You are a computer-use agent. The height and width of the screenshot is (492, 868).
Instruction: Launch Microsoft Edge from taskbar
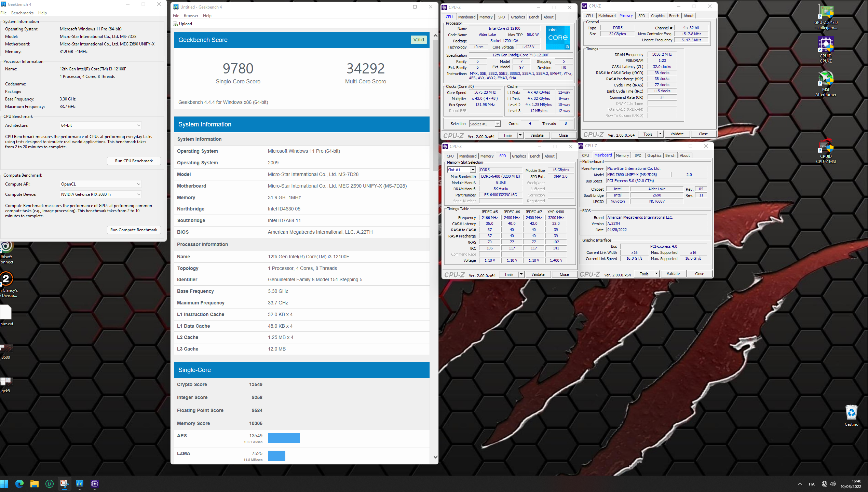point(19,484)
